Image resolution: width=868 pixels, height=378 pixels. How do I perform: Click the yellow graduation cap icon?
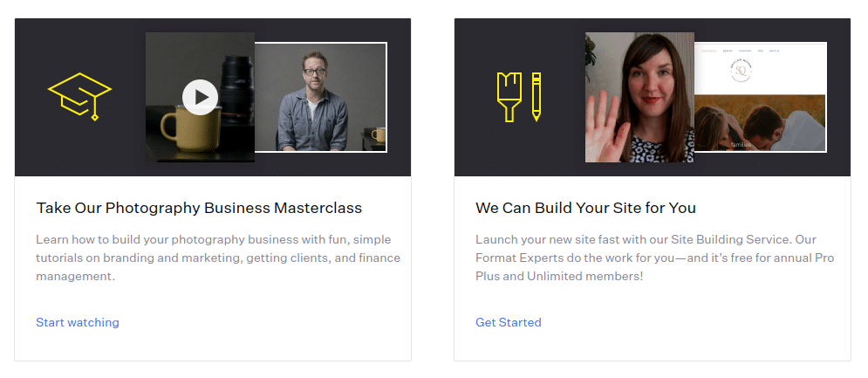click(79, 96)
